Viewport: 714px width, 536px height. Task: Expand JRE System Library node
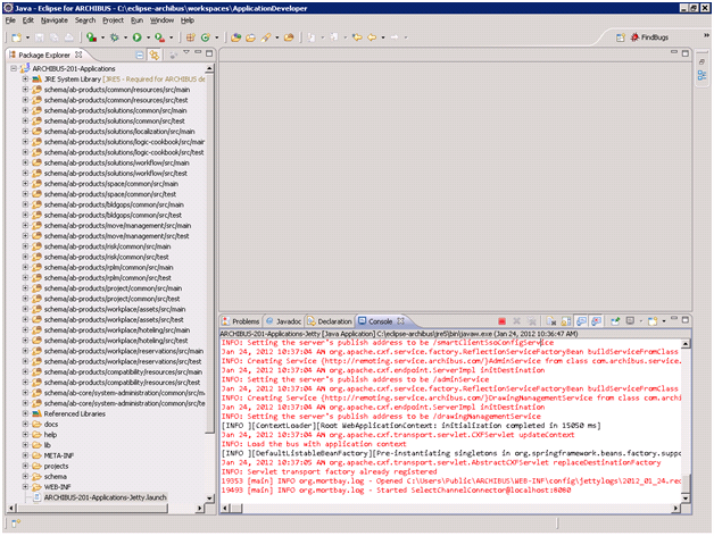click(26, 79)
